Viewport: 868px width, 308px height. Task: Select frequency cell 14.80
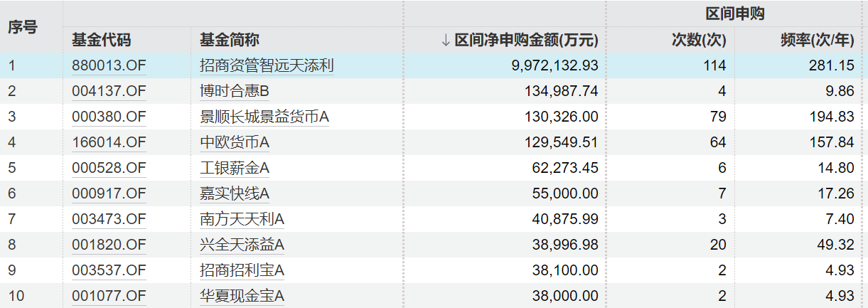click(837, 168)
